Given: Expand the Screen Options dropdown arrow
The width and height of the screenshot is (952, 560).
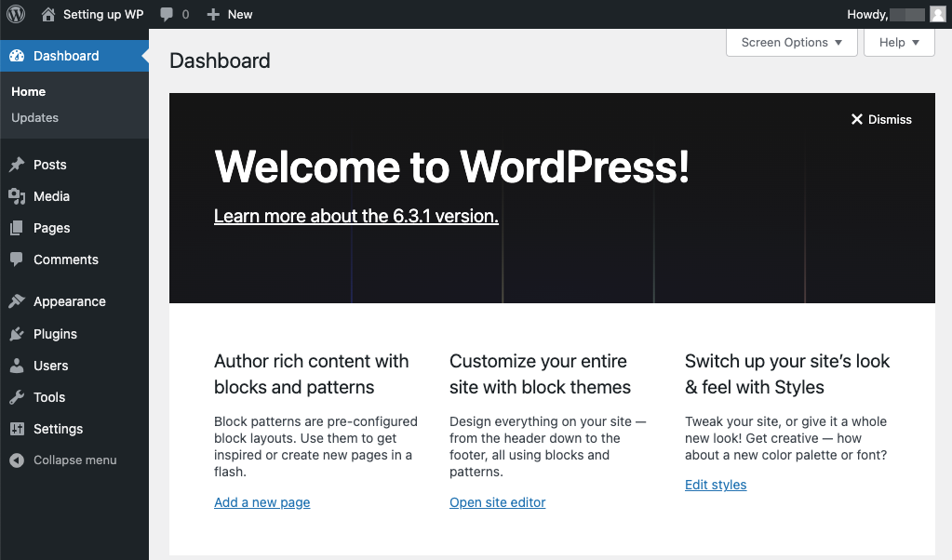Looking at the screenshot, I should pyautogui.click(x=838, y=43).
